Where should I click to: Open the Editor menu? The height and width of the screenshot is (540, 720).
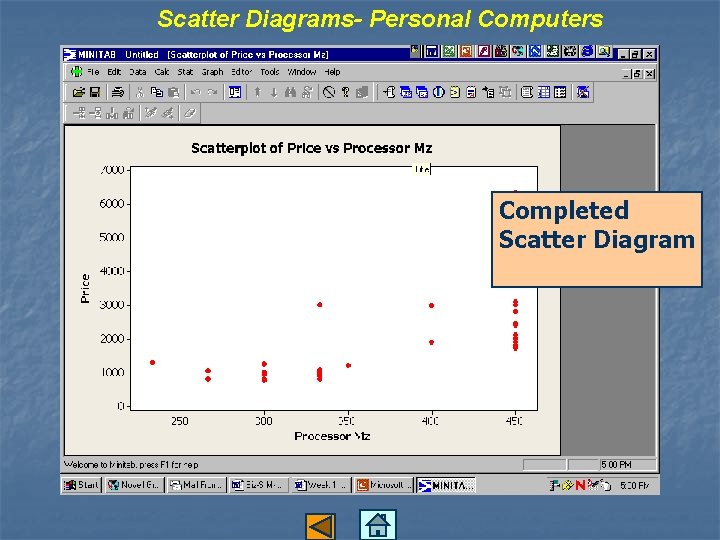point(242,72)
